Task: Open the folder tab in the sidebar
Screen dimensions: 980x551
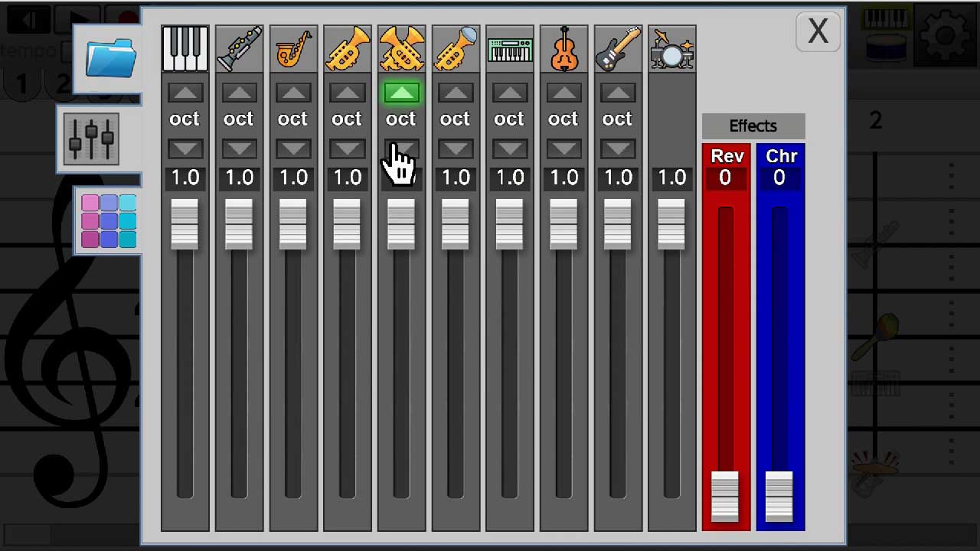Action: point(109,59)
